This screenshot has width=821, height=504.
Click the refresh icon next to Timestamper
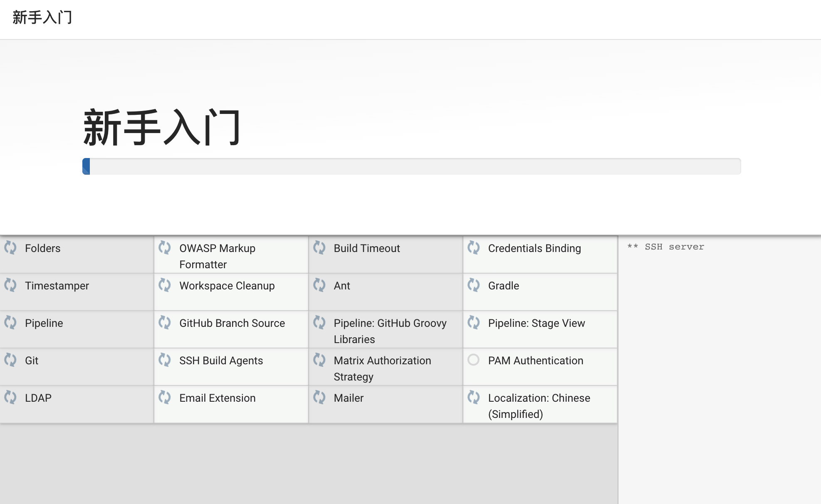coord(10,285)
